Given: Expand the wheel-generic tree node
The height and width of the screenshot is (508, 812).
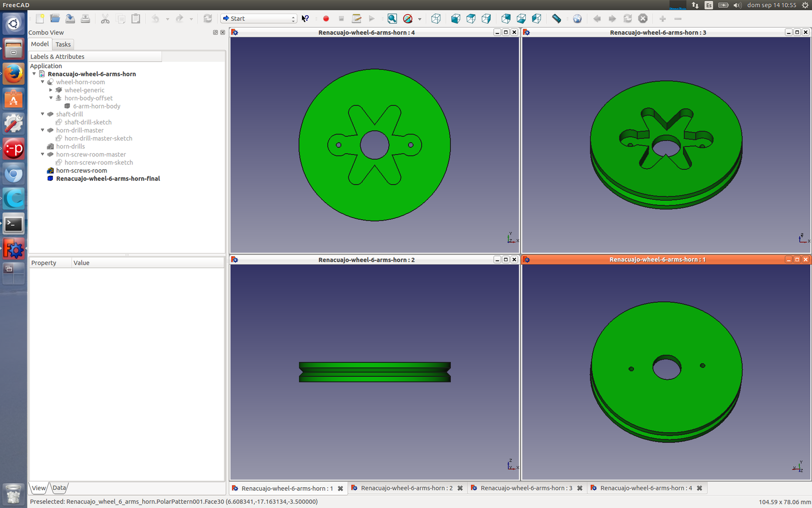Looking at the screenshot, I should click(x=51, y=90).
